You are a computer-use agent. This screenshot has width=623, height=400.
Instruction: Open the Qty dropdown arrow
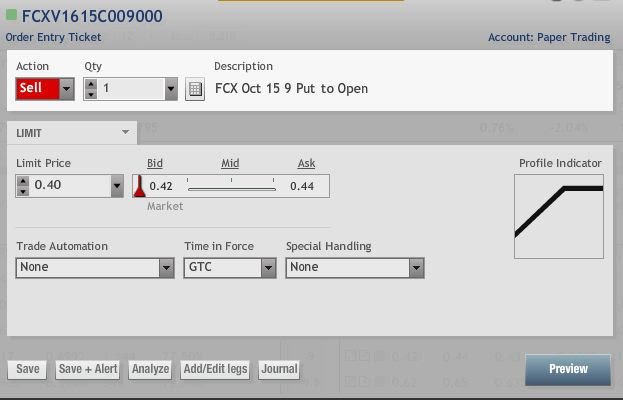point(171,89)
